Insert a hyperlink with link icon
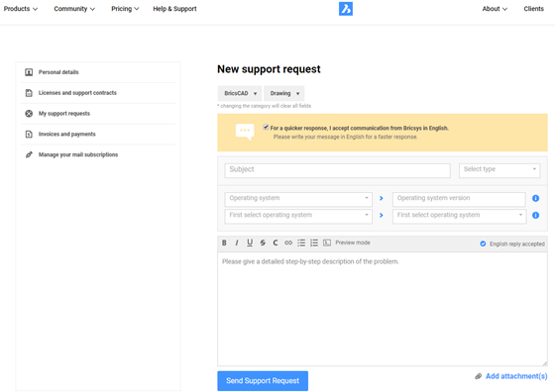 click(288, 243)
